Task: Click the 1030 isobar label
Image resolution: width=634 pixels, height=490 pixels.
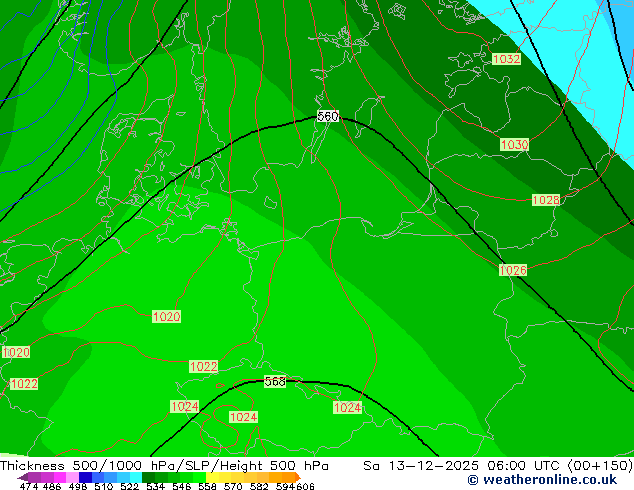Action: point(514,144)
